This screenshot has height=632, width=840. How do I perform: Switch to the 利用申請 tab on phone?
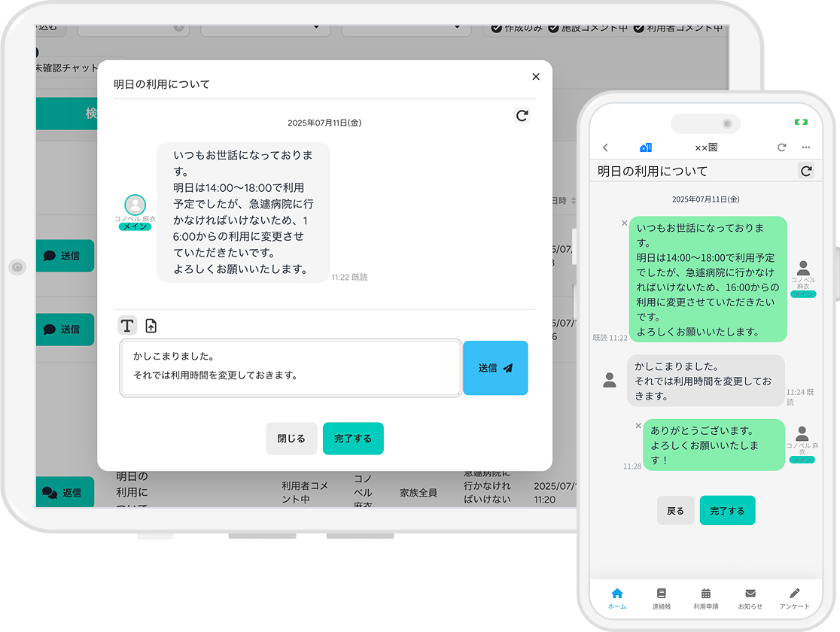point(705,598)
